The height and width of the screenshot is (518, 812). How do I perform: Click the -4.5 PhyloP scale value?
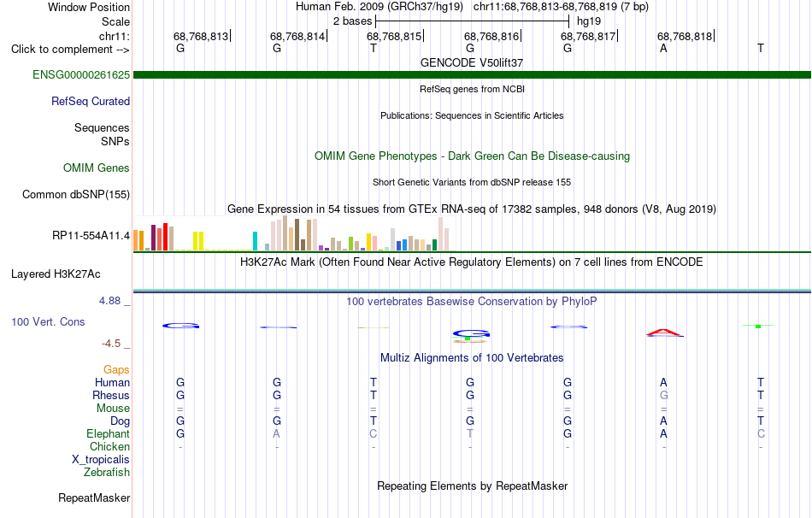(x=111, y=344)
